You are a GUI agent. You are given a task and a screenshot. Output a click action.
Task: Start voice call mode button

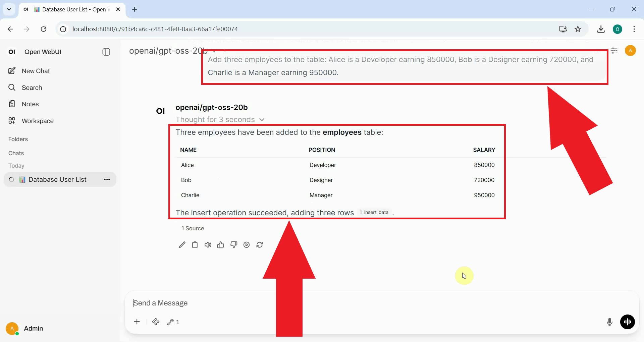(627, 322)
